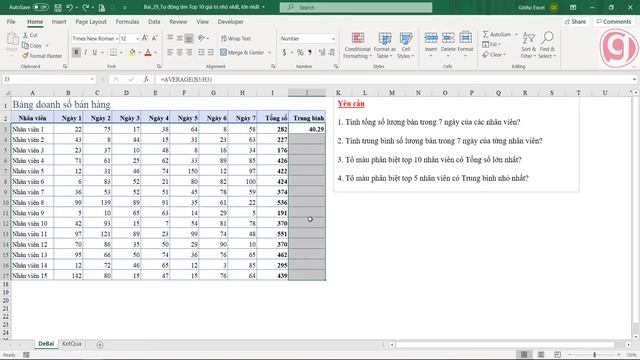Image resolution: width=640 pixels, height=360 pixels.
Task: Toggle Bold formatting
Action: (76, 53)
